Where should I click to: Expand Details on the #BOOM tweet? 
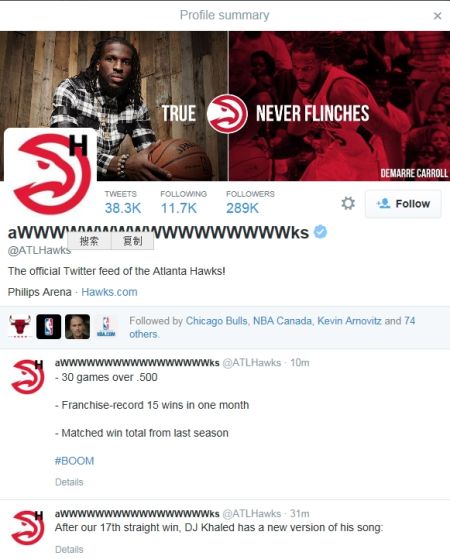[69, 482]
